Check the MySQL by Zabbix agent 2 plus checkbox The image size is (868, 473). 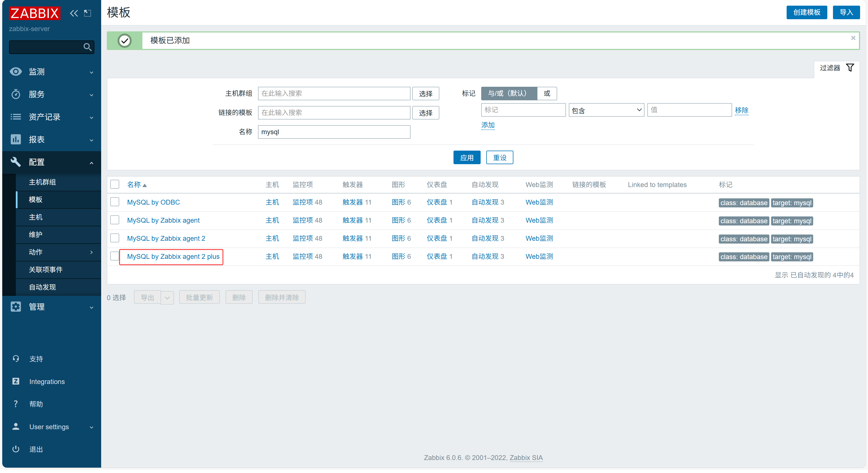[114, 256]
